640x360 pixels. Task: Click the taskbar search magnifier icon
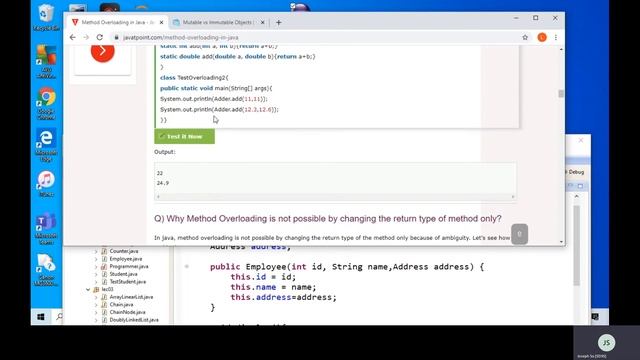coord(60,316)
